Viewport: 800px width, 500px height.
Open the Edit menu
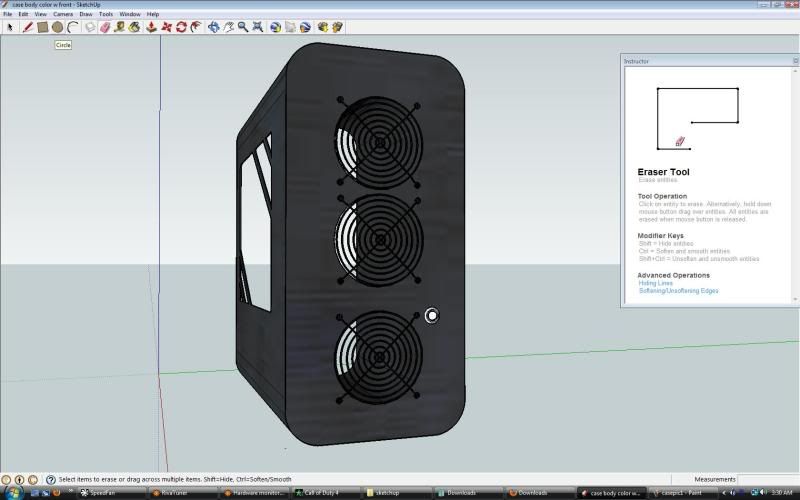23,14
